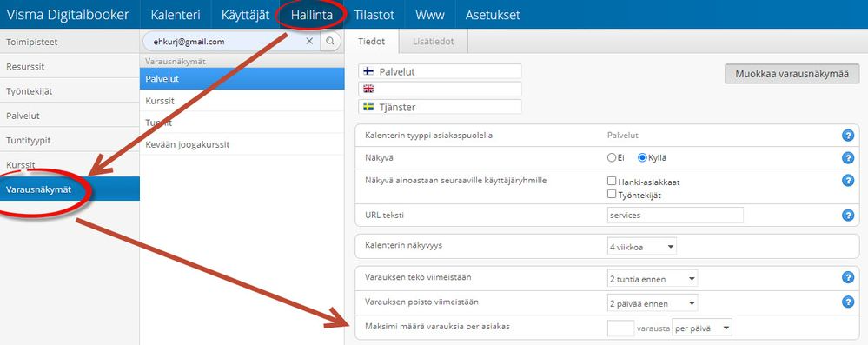Open the Kalenteri menu
Screen dimensions: 868x345
tap(175, 15)
